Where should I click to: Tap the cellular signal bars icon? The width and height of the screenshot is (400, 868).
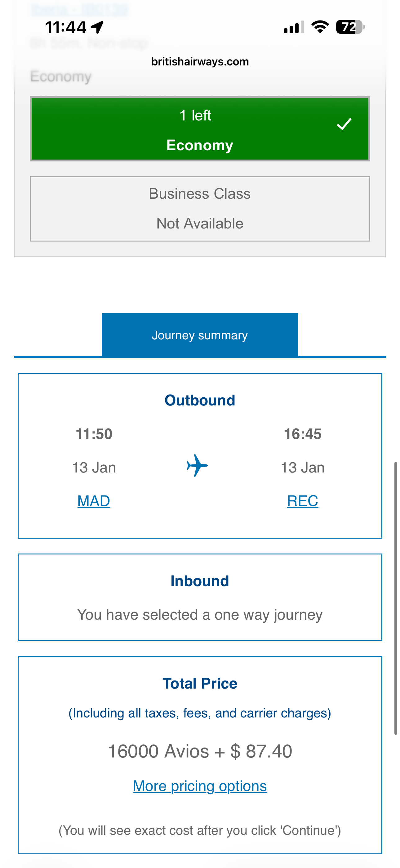294,27
